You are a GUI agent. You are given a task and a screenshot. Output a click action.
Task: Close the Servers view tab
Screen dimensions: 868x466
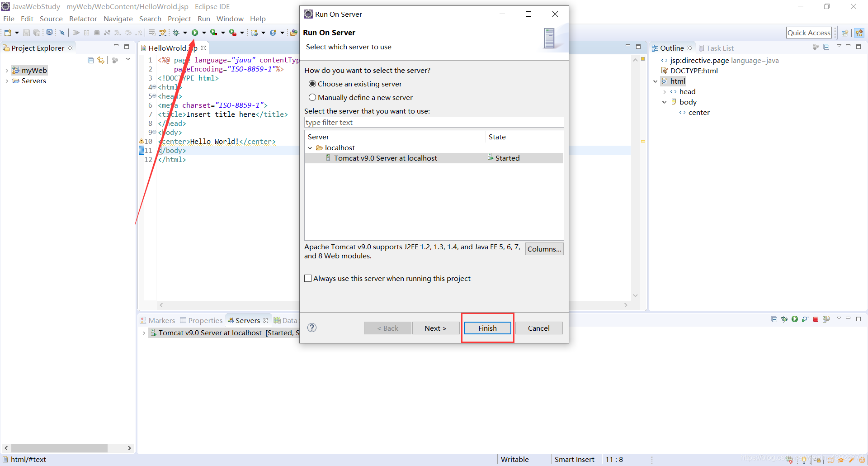coord(266,320)
